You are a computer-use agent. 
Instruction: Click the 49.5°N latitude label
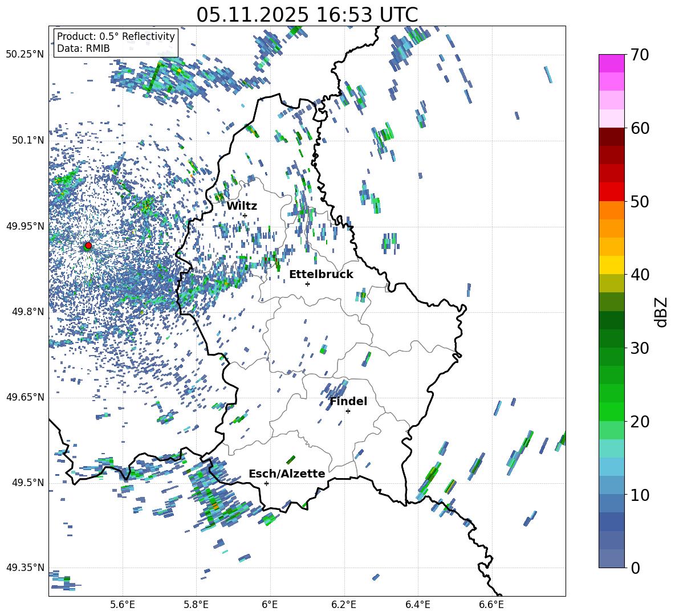pyautogui.click(x=29, y=483)
